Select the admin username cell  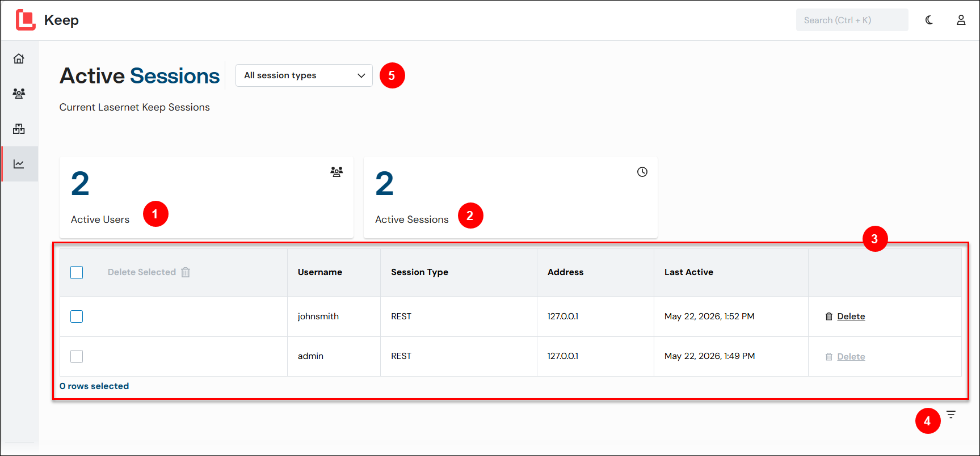pos(310,356)
